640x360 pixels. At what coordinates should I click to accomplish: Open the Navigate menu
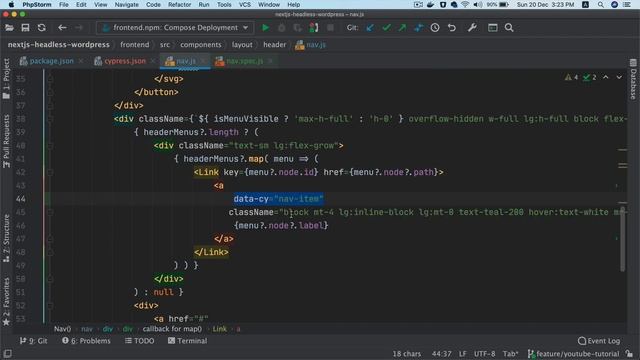[126, 4]
